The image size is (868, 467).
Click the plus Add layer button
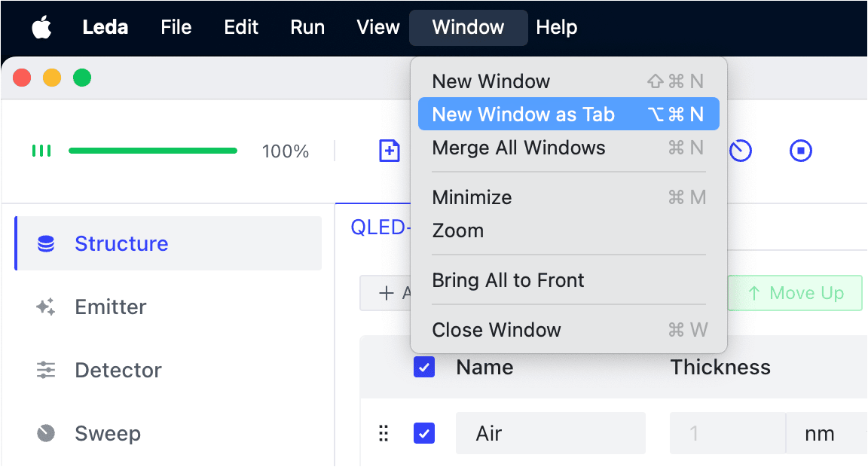tap(386, 293)
